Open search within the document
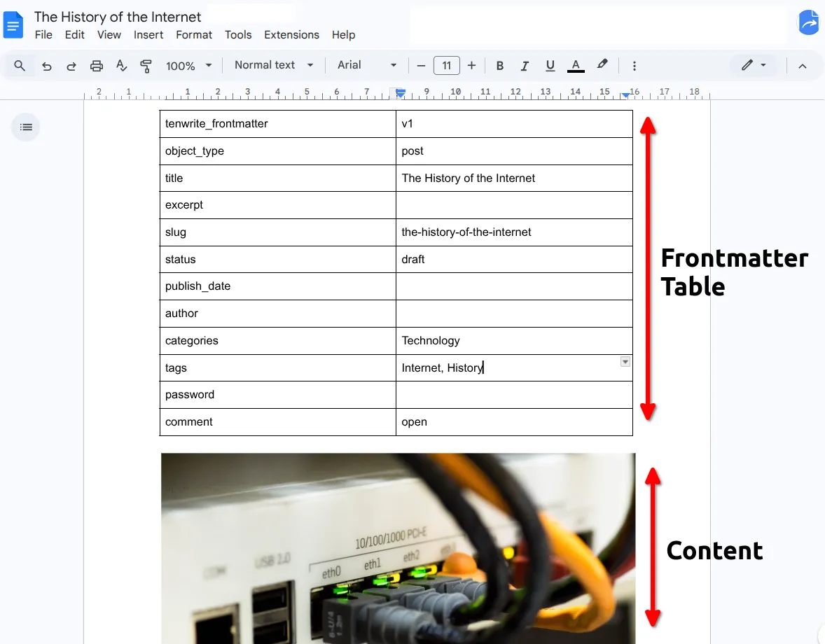The image size is (825, 644). (x=19, y=65)
